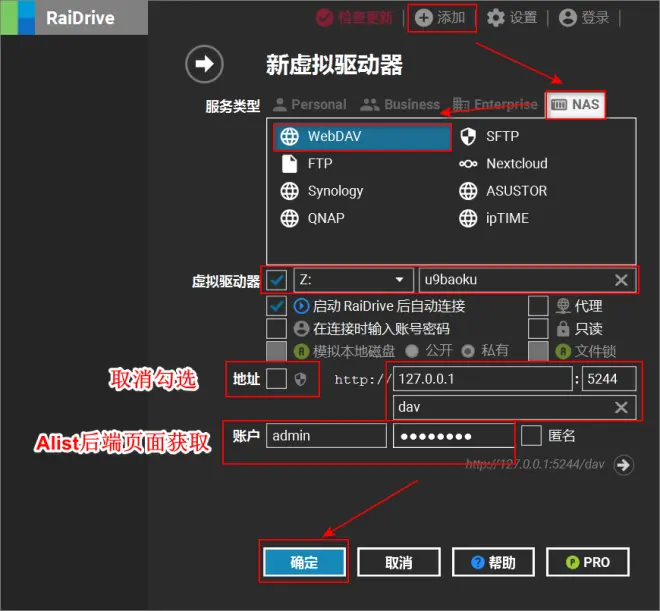The height and width of the screenshot is (611, 660).
Task: Check the 匿名 anonymous checkbox
Action: click(x=531, y=436)
